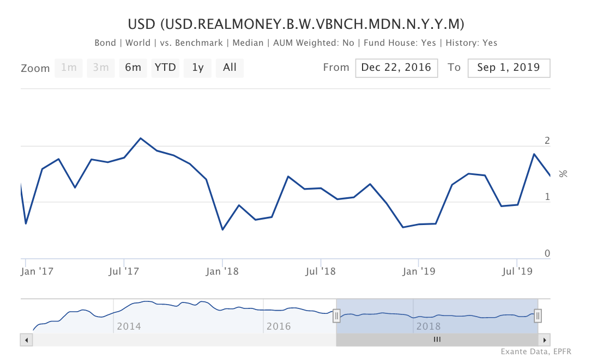Select the 1y zoom option
Screen dimensions: 591x364
(x=197, y=68)
